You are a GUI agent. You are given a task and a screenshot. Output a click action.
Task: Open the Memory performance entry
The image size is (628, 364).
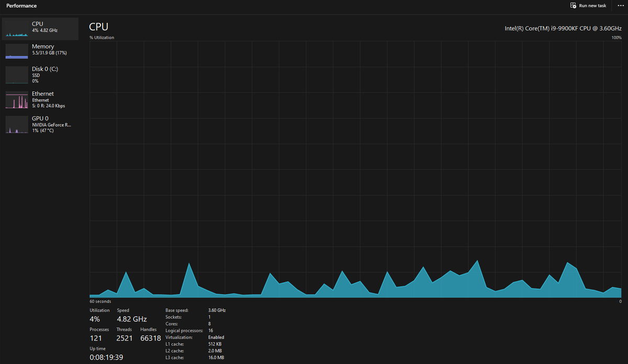pyautogui.click(x=40, y=51)
